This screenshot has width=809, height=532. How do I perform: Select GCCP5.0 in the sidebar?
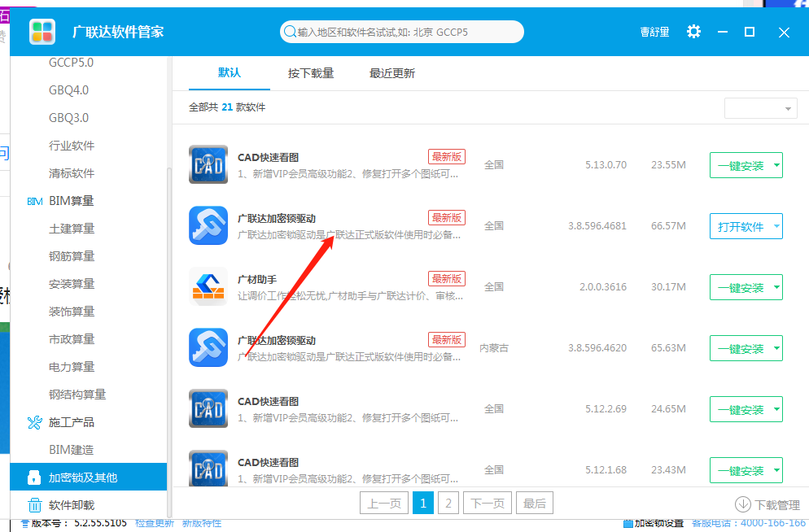pyautogui.click(x=71, y=63)
